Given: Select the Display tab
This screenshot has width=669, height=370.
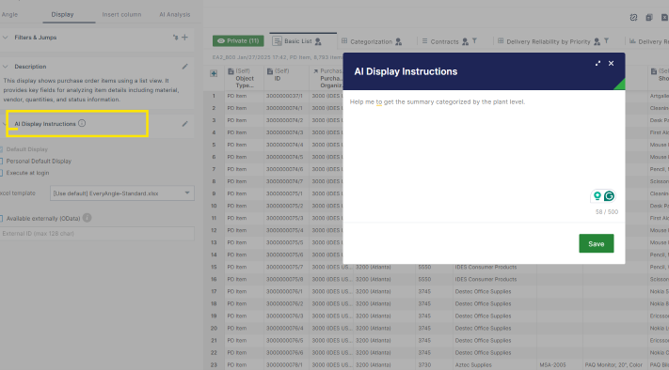Looking at the screenshot, I should (62, 15).
